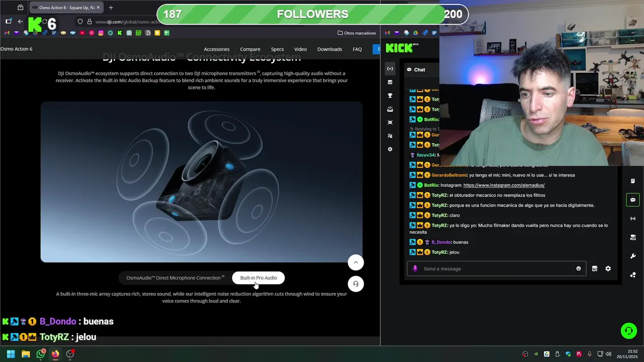
Task: Open the Kick settings gear in left sidebar
Action: 390,149
